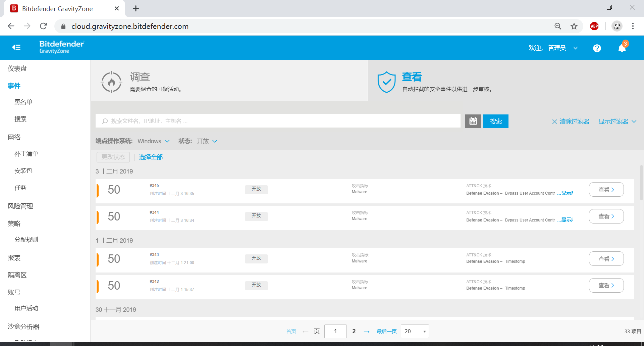Open the 端点操作系统 Windows dropdown

(153, 141)
